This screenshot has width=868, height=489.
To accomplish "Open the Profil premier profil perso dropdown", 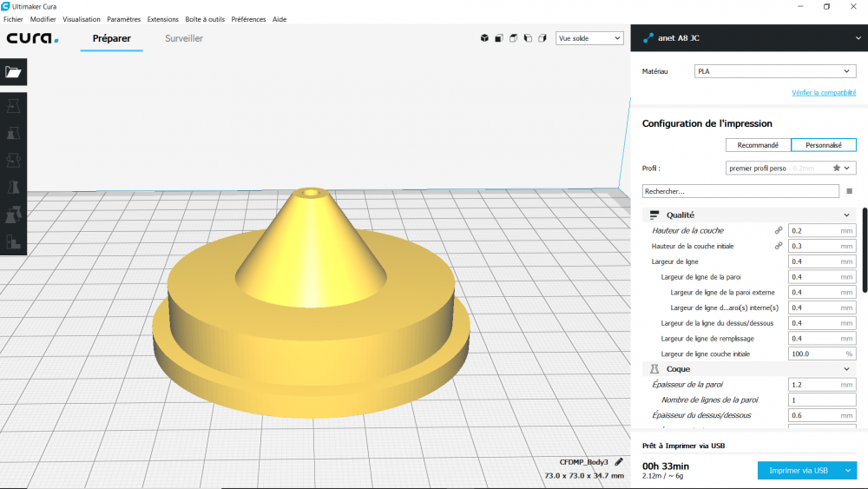I will [791, 168].
